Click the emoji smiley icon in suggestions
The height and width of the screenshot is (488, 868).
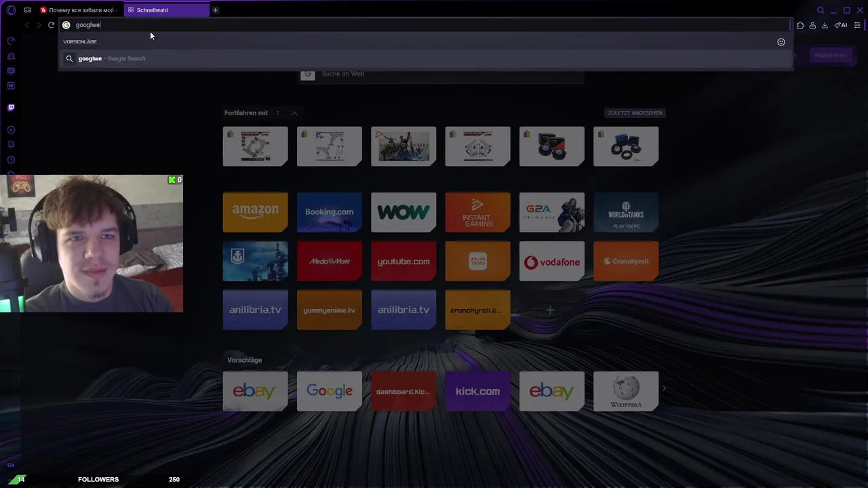pos(781,42)
